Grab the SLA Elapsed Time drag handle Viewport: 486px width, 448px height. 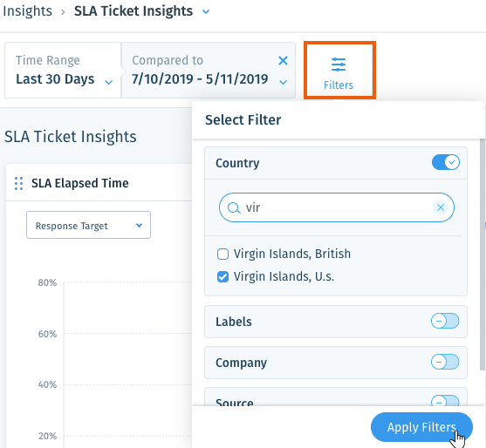[x=18, y=183]
